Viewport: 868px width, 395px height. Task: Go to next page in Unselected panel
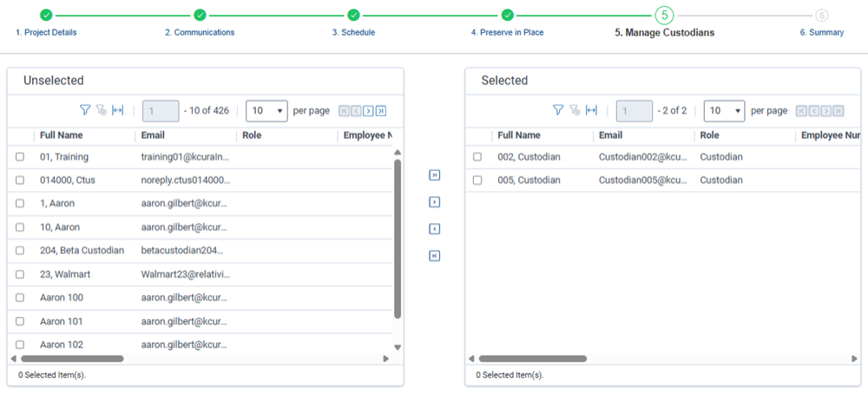pyautogui.click(x=368, y=111)
